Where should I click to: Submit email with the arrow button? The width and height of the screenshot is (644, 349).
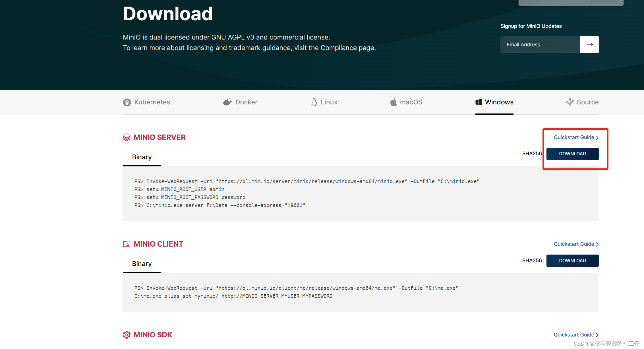click(589, 45)
